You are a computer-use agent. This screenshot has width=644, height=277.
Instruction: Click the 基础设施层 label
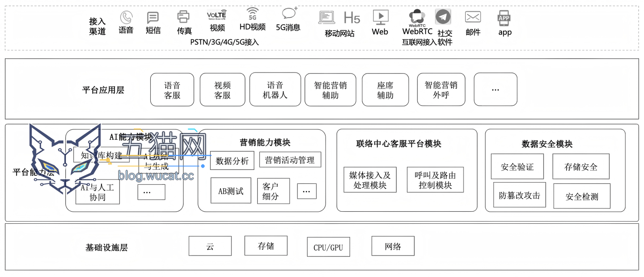(x=106, y=247)
